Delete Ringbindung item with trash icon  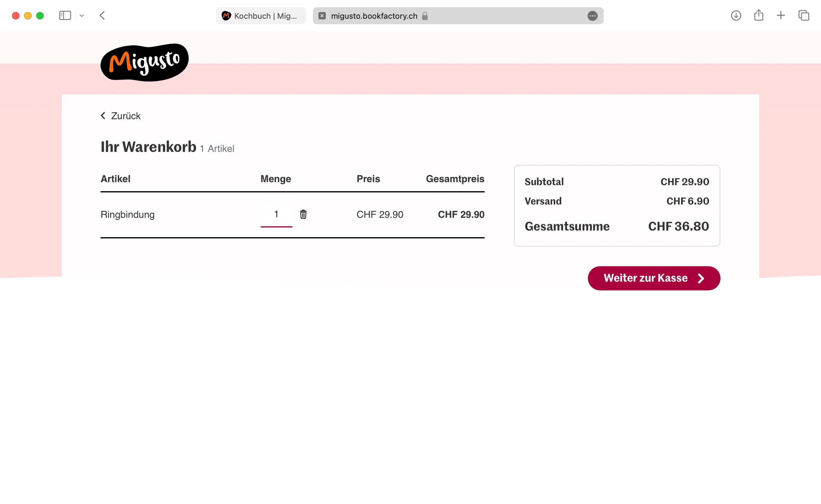[x=303, y=214]
